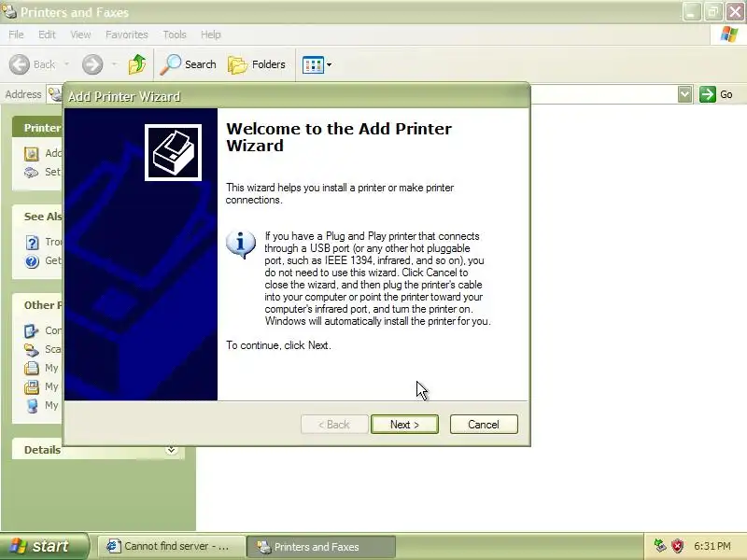This screenshot has width=747, height=560.
Task: Open the Control Panel icon in Other Places
Action: [32, 330]
